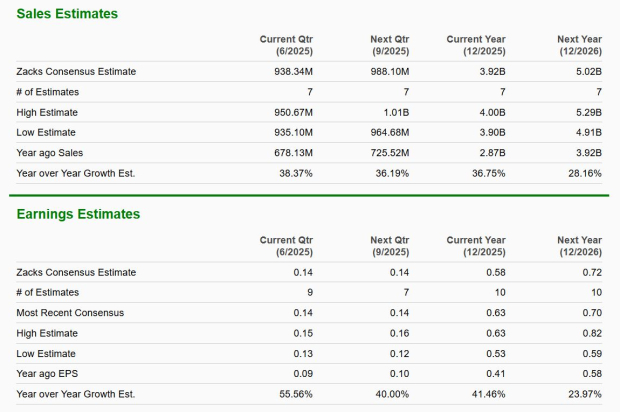Viewport: 620px width, 412px height.
Task: Select the 988.10M next quarter sales consensus
Action: (385, 72)
